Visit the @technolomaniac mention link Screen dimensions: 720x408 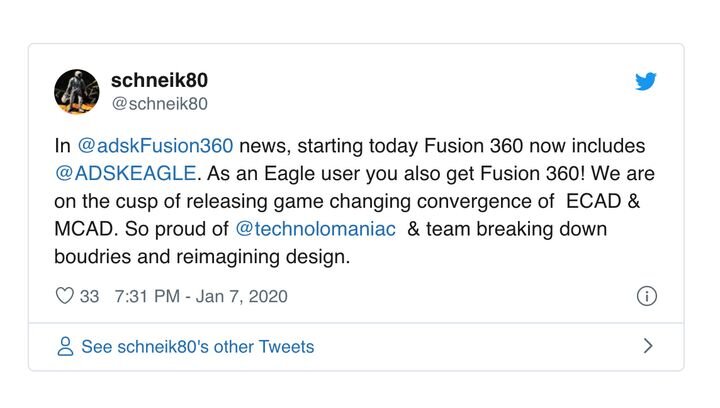pos(310,229)
